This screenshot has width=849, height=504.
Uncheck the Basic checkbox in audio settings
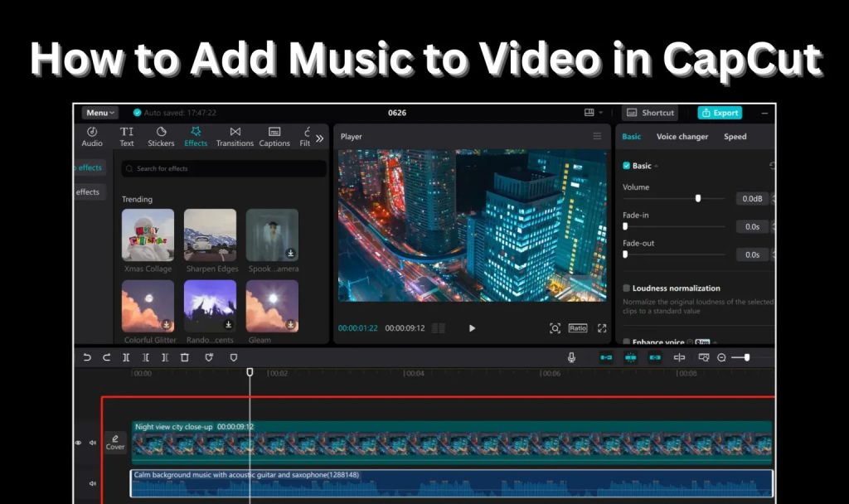(x=627, y=165)
